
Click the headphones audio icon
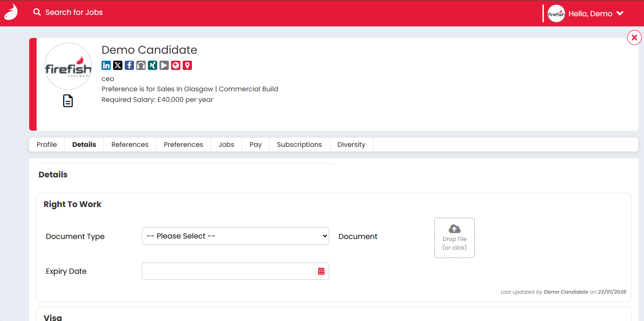[141, 65]
